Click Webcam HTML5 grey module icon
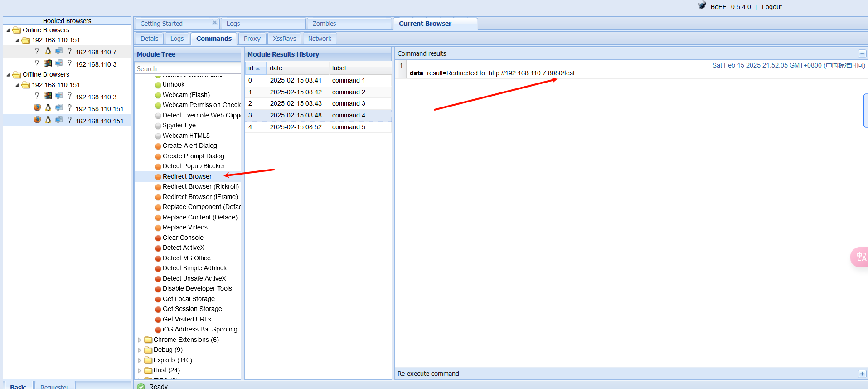The image size is (868, 389). [158, 136]
